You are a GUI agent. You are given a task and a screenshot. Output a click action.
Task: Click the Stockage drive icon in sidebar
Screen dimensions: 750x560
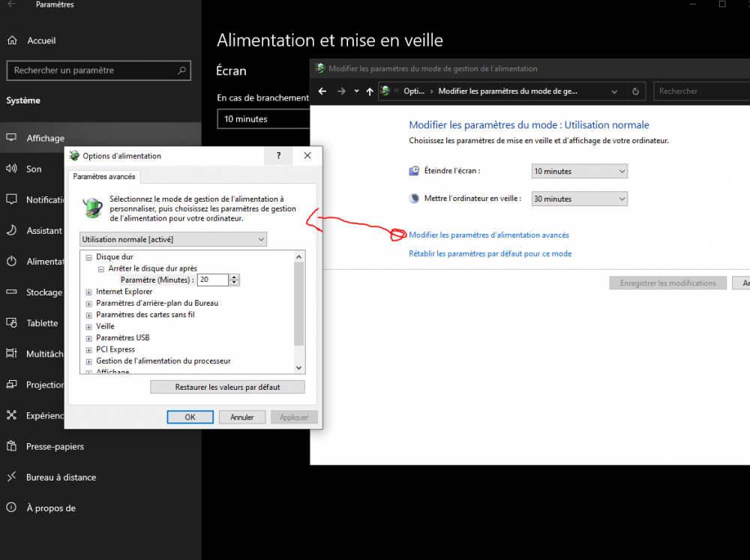pyautogui.click(x=11, y=292)
